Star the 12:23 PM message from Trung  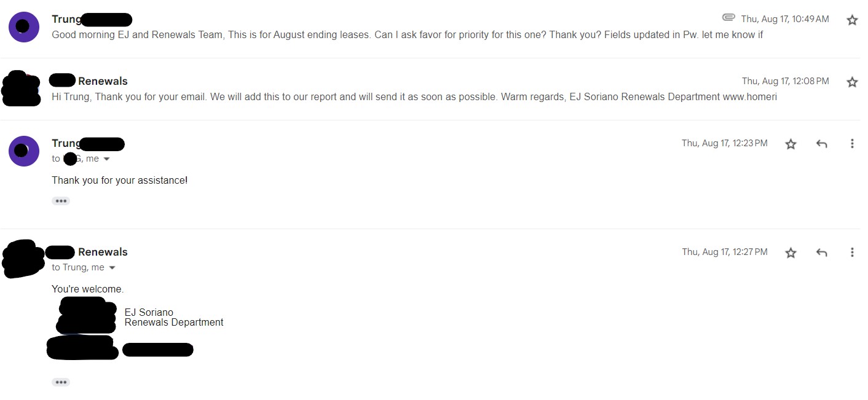click(791, 144)
